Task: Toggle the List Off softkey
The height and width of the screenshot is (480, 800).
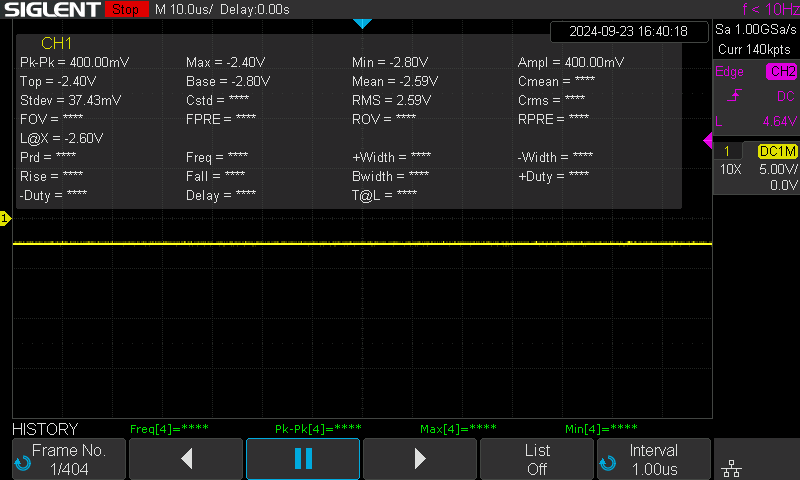Action: [537, 458]
